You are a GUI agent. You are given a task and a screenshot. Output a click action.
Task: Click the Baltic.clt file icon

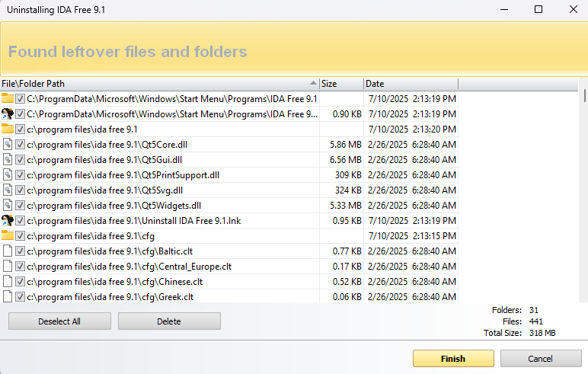point(8,251)
